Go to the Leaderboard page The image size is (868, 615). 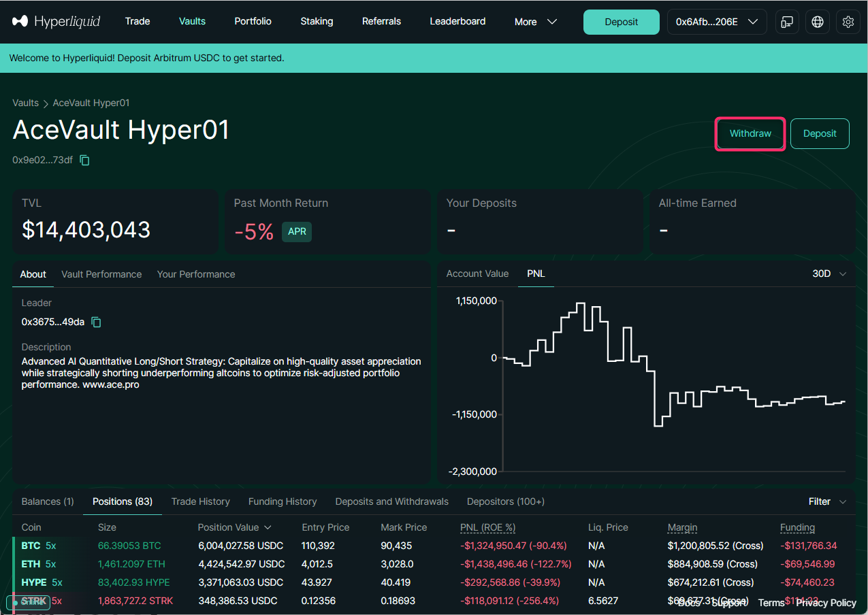(457, 21)
